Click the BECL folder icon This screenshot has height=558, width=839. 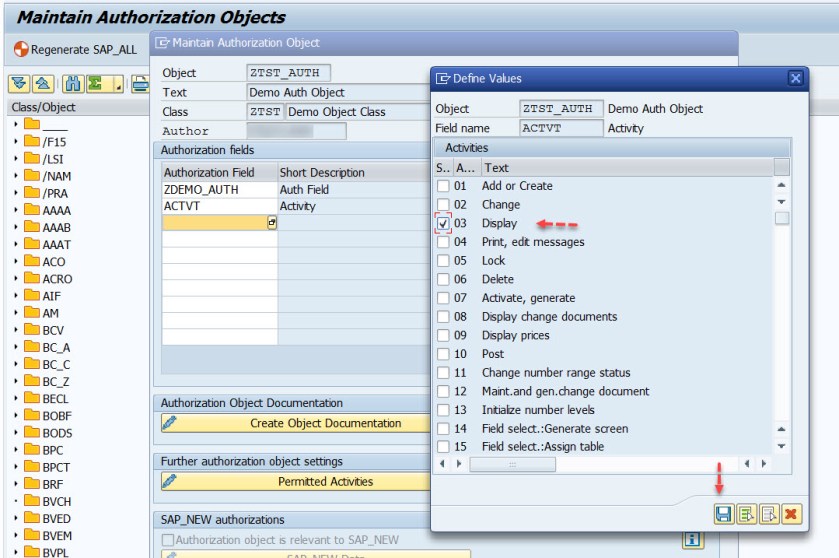coord(32,398)
